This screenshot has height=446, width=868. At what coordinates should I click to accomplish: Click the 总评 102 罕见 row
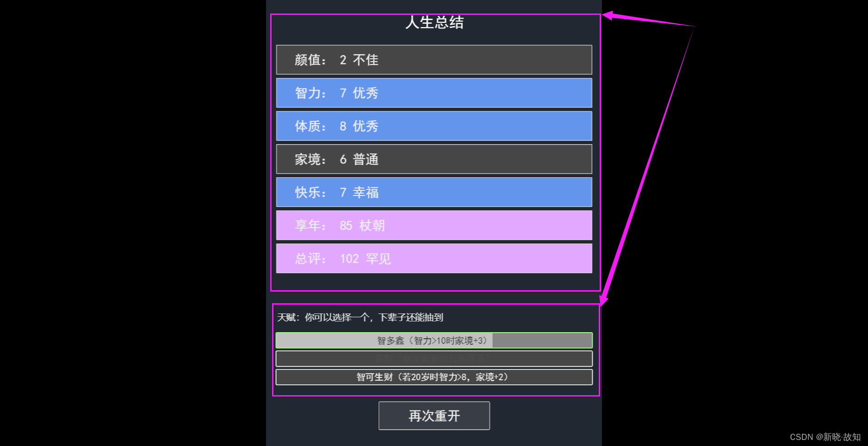434,258
